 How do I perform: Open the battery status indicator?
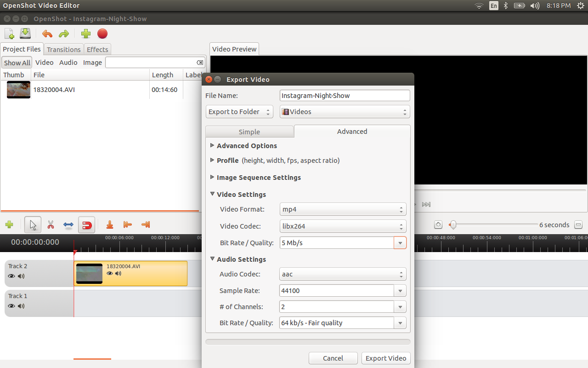tap(520, 6)
